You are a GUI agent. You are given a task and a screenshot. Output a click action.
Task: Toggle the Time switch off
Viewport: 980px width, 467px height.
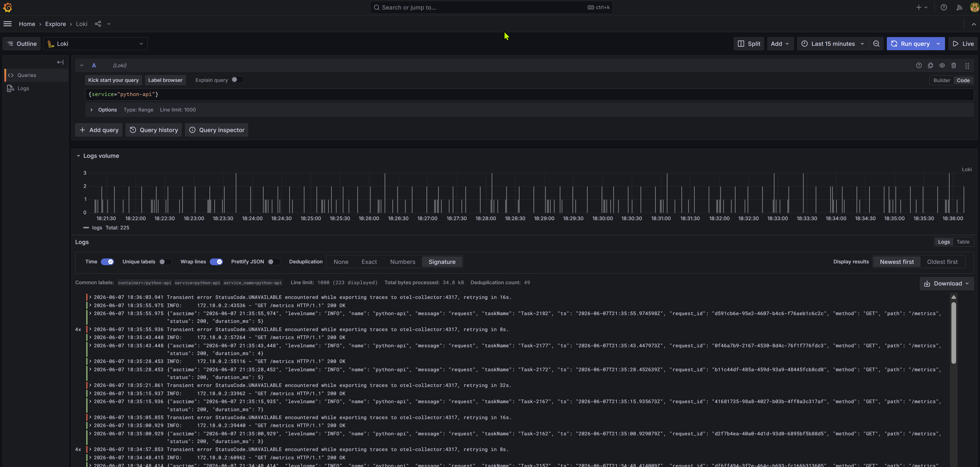107,262
